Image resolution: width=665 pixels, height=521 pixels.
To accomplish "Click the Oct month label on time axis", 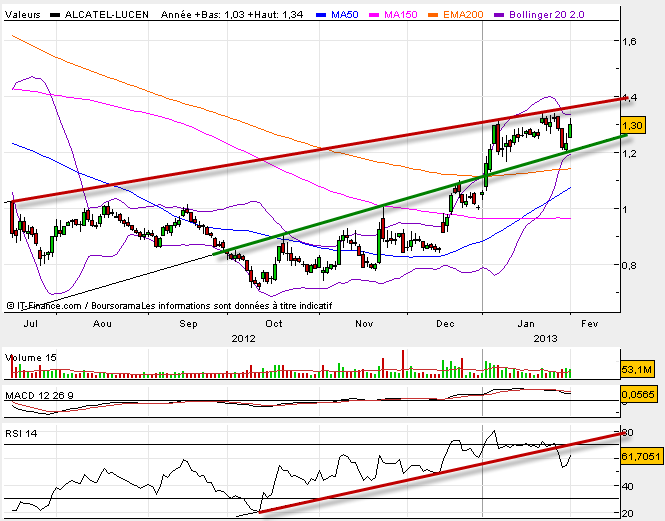I will point(274,324).
